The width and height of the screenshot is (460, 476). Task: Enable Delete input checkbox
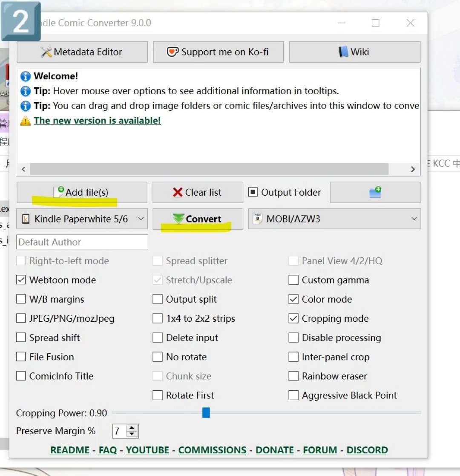(x=158, y=338)
